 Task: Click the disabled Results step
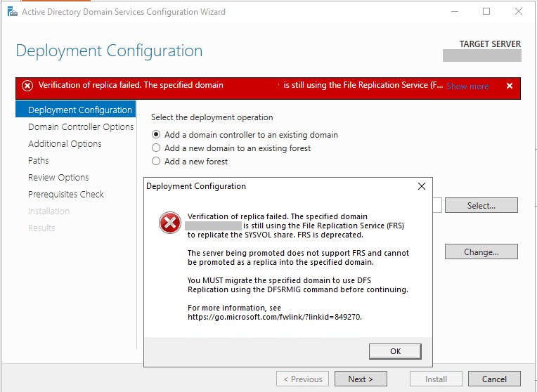point(41,228)
